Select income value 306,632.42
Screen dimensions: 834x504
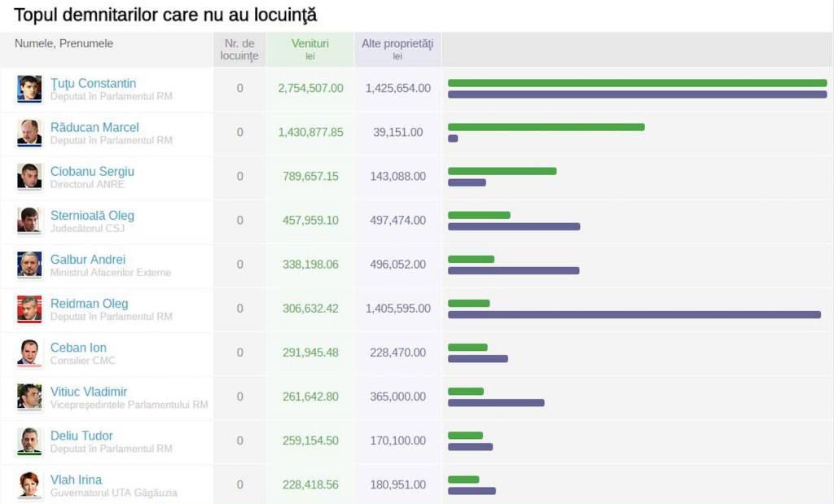[x=310, y=309]
